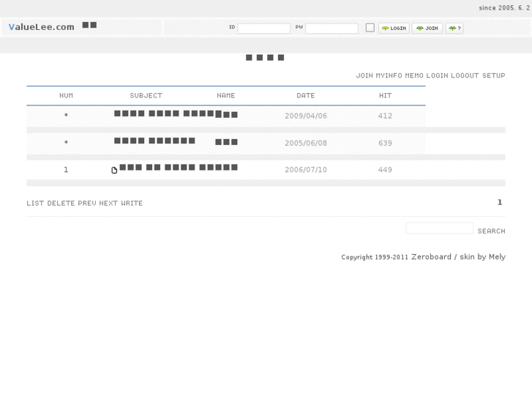The image size is (532, 399).
Task: Click the DATE column header
Action: click(306, 95)
